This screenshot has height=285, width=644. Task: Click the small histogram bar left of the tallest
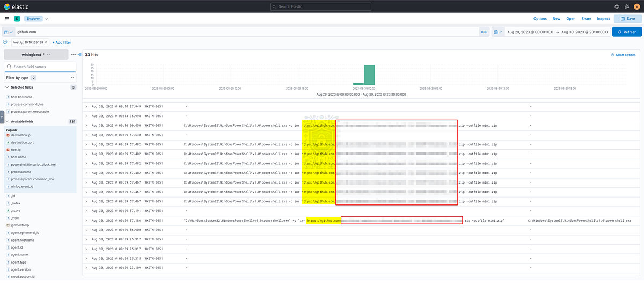(358, 84)
